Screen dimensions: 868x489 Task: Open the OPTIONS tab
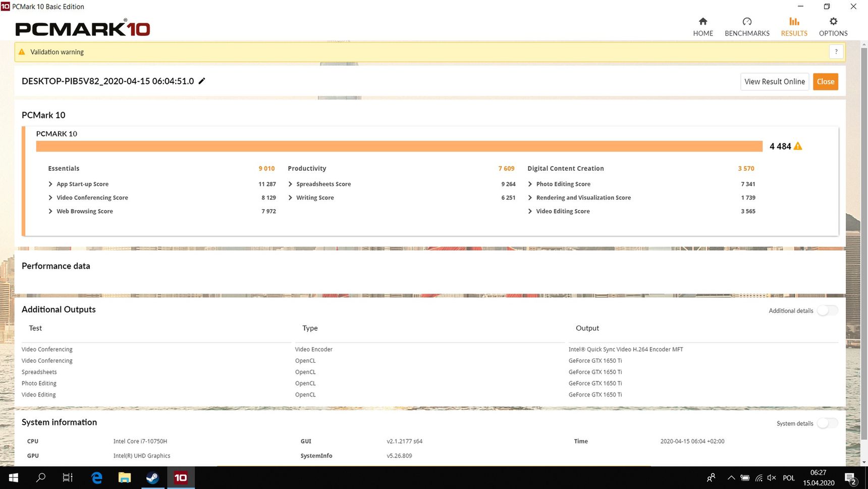(833, 27)
